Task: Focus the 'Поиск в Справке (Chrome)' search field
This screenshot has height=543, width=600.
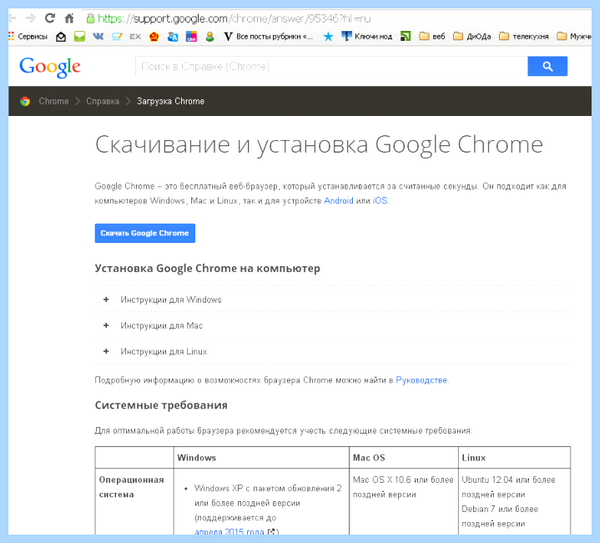Action: tap(331, 66)
